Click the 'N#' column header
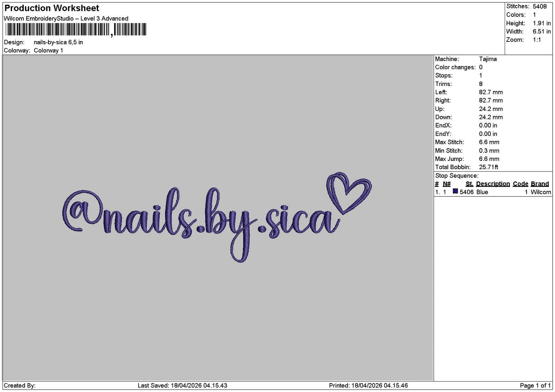Image resolution: width=555 pixels, height=392 pixels. pos(447,184)
